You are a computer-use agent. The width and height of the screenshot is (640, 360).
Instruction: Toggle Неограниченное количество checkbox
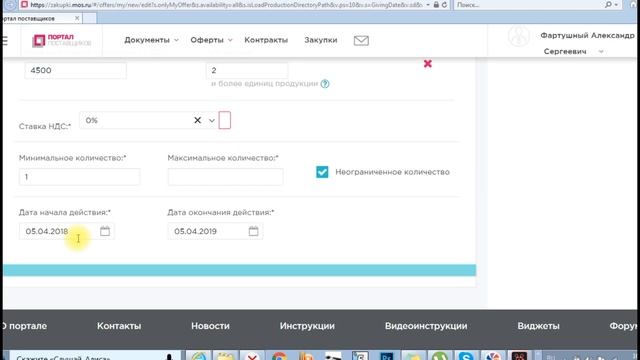click(322, 172)
